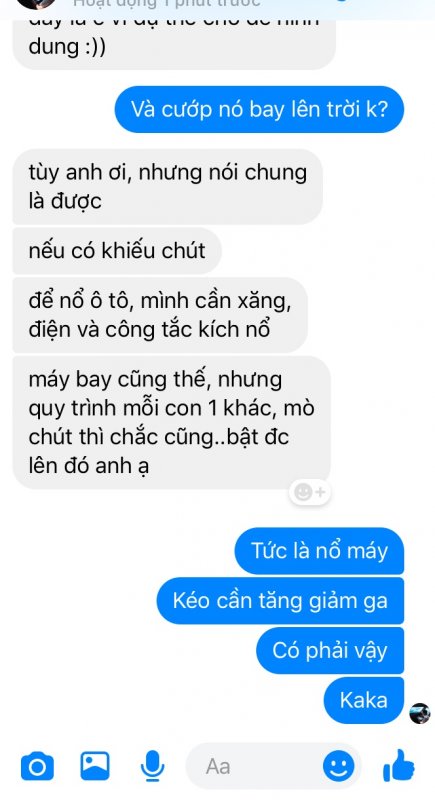
Task: Tap the 'Và cướp nó bay lên trời k?' message
Action: 259,109
